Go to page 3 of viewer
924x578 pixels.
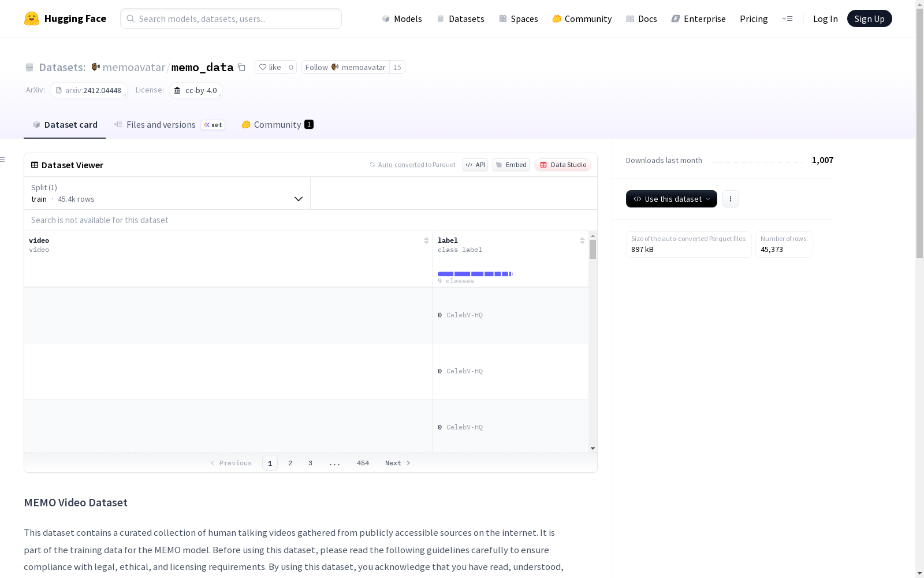(x=310, y=463)
